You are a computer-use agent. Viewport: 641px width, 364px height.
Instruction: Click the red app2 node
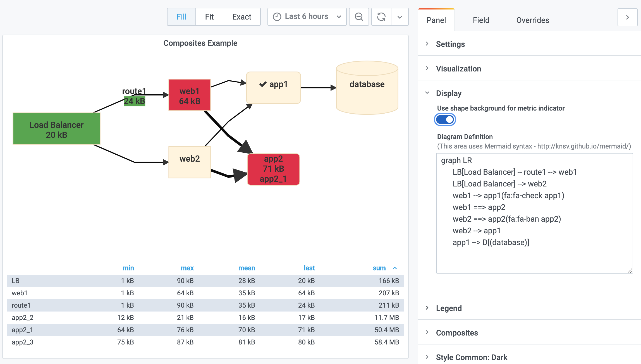pos(273,169)
